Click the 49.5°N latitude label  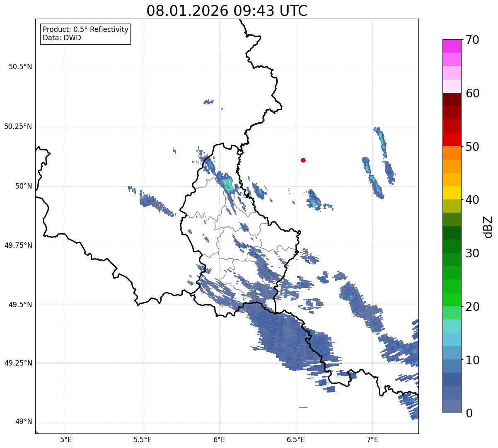click(20, 305)
